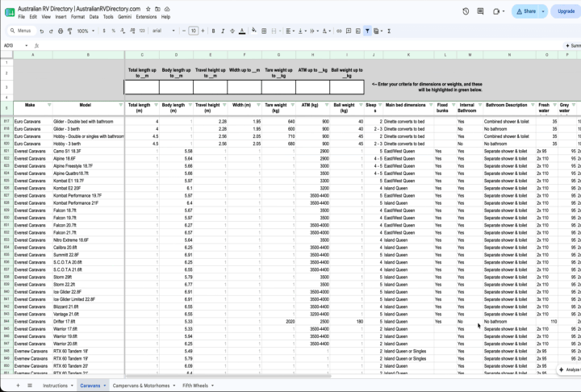Viewport: 581px width, 392px height.
Task: Open the zoom 100% dropdown
Action: pos(86,31)
